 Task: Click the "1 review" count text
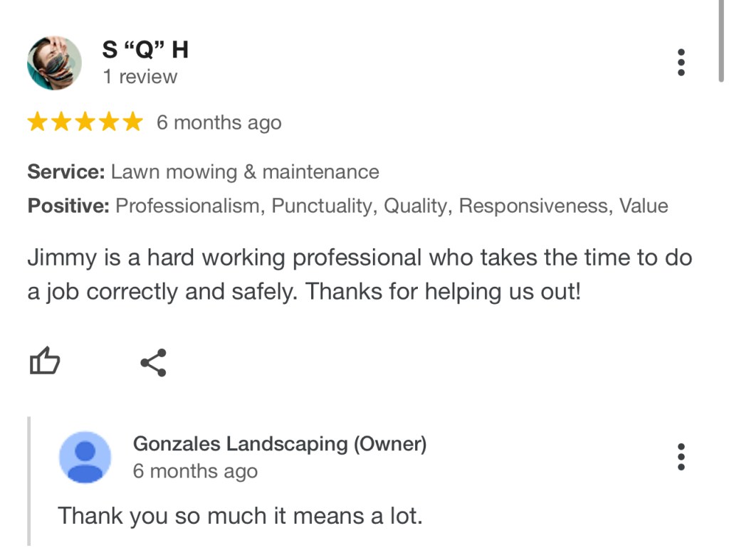(140, 77)
